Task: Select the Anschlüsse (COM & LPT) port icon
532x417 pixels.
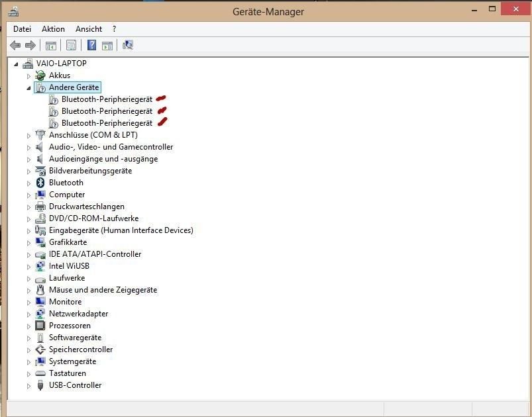Action: (x=40, y=135)
